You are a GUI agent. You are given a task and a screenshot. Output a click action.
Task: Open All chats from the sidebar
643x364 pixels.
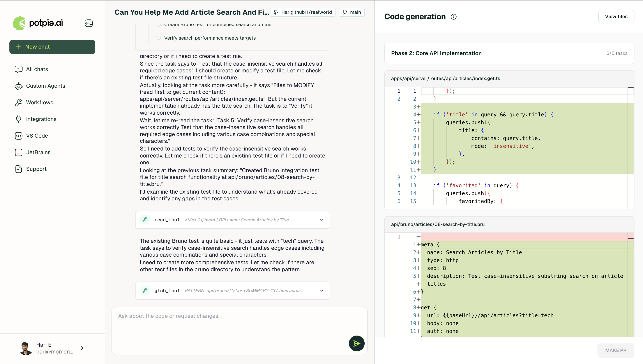[x=37, y=69]
